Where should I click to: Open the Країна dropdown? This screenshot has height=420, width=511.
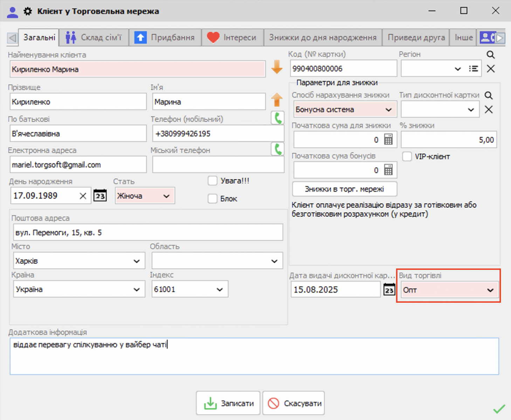136,289
